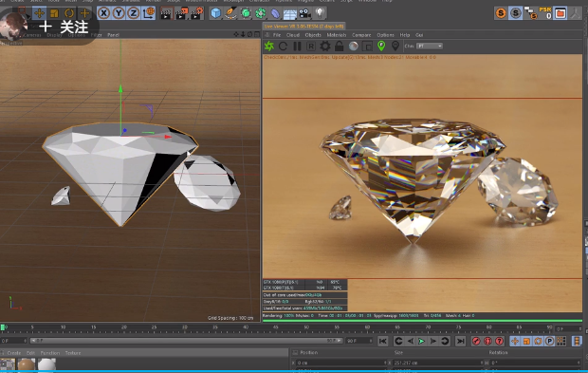
Task: Open the viewport Panel menu
Action: tap(113, 35)
